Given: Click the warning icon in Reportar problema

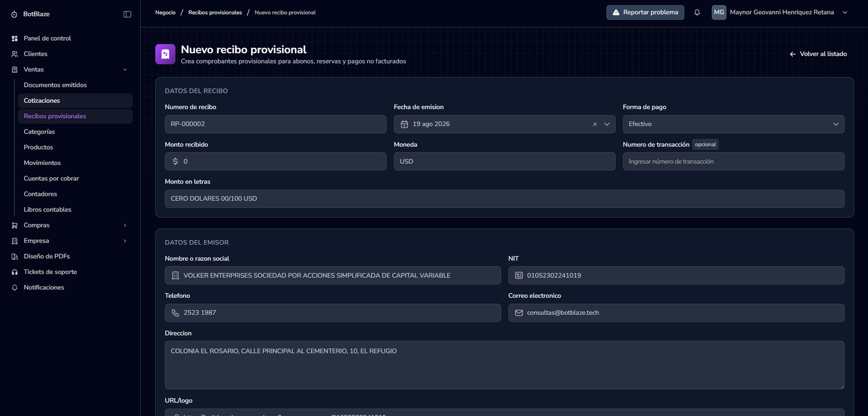Looking at the screenshot, I should pos(616,12).
